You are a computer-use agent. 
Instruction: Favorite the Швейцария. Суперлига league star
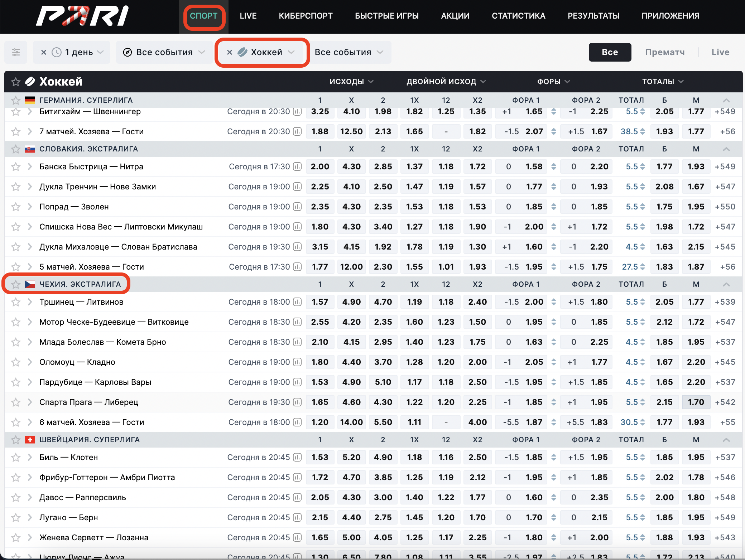pyautogui.click(x=16, y=440)
